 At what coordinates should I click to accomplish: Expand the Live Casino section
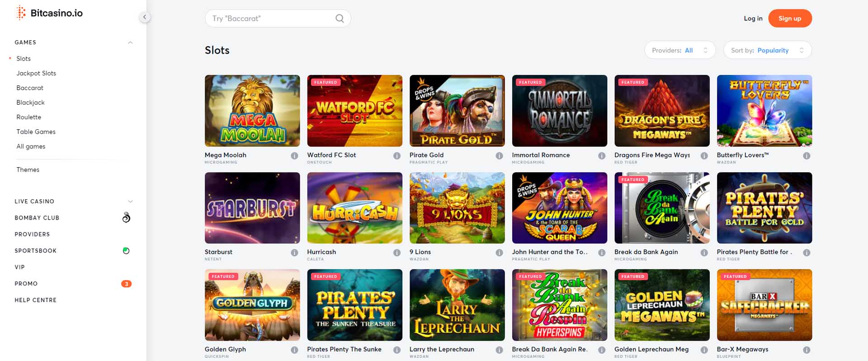click(130, 202)
